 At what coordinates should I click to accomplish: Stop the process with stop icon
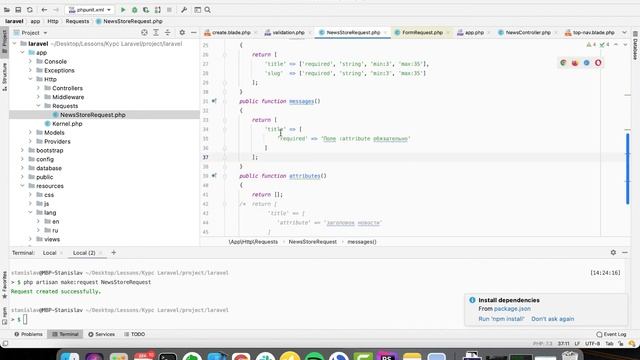tap(169, 10)
